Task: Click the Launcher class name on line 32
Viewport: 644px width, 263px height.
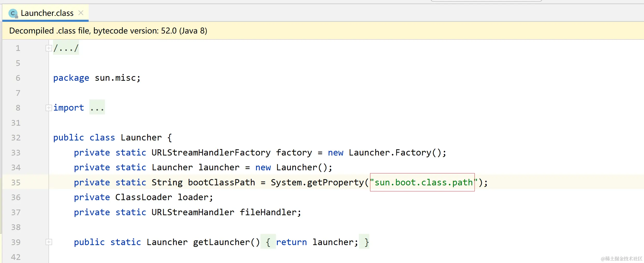Action: click(141, 138)
